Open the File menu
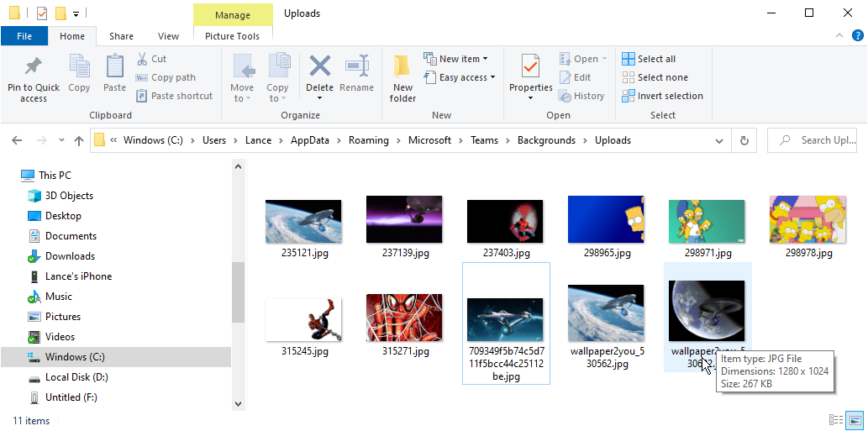 coord(24,36)
